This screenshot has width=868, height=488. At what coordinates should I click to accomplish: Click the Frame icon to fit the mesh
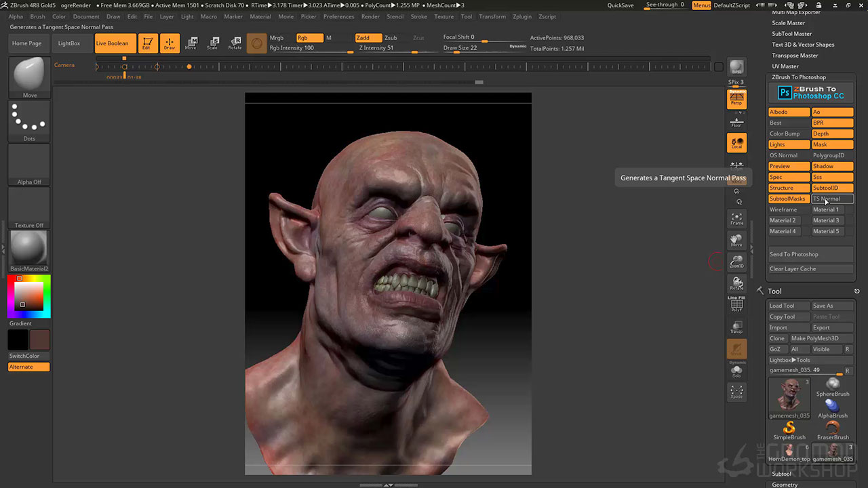click(736, 218)
